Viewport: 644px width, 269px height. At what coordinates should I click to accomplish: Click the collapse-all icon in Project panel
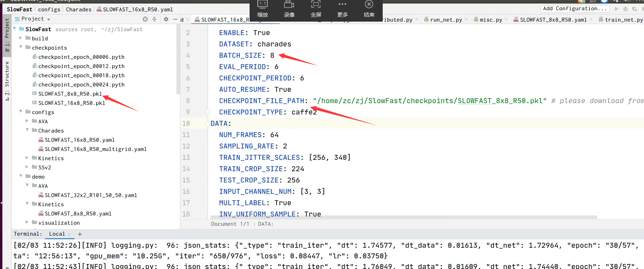click(x=154, y=19)
